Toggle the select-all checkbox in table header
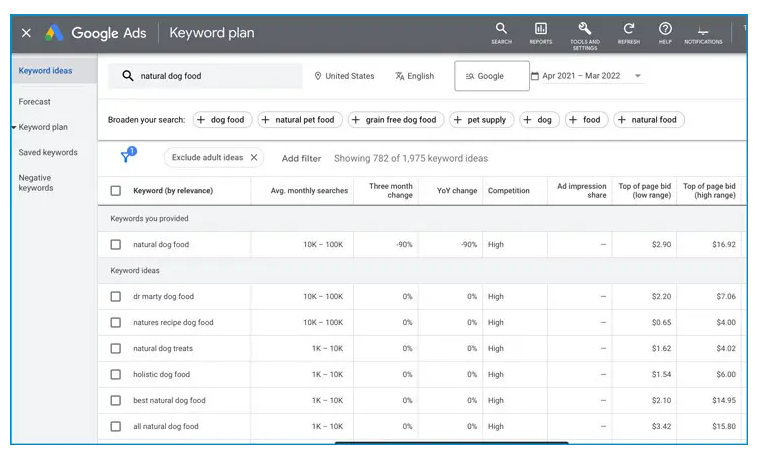 pyautogui.click(x=116, y=191)
